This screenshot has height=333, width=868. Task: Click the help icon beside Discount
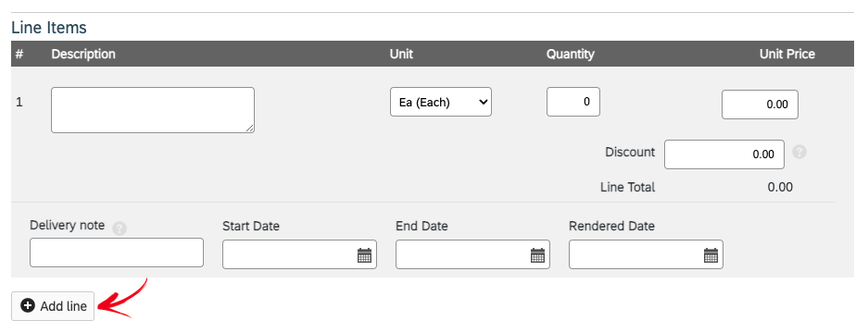point(799,152)
